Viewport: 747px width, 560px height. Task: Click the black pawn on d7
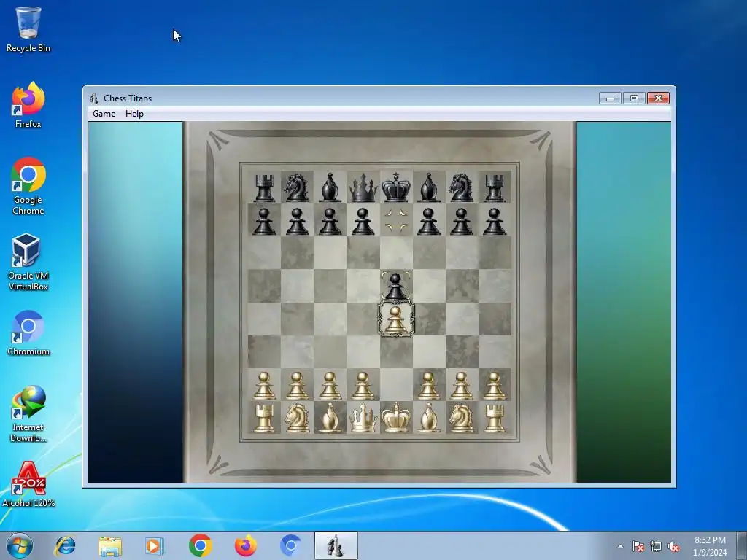(363, 221)
